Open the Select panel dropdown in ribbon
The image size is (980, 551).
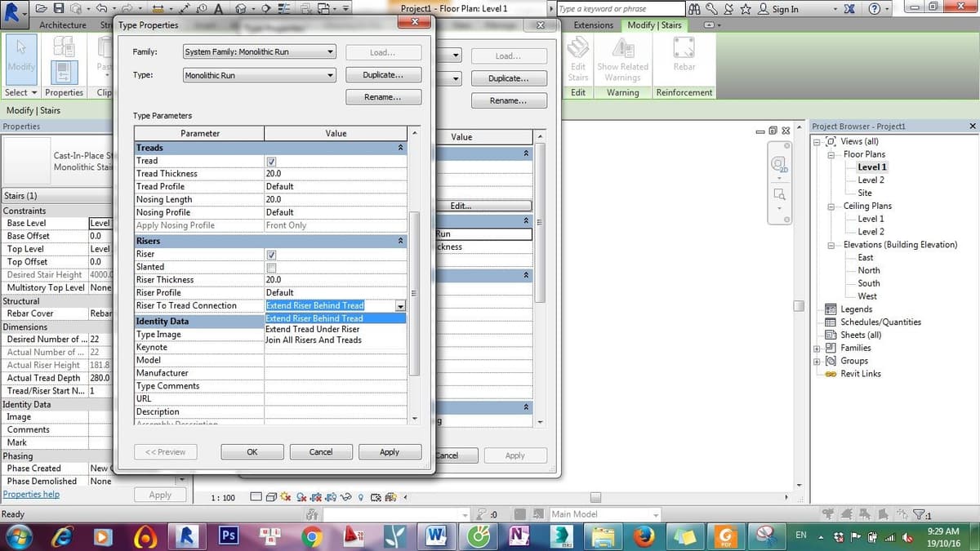20,93
